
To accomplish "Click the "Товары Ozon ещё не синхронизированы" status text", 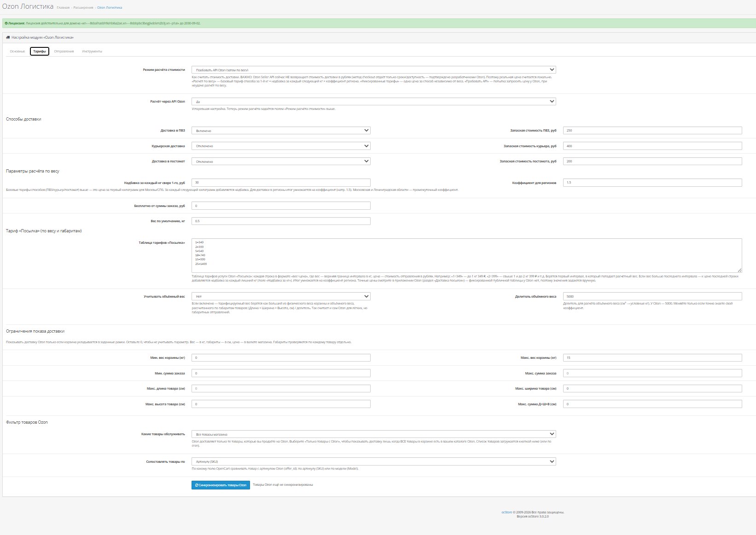I will 283,485.
